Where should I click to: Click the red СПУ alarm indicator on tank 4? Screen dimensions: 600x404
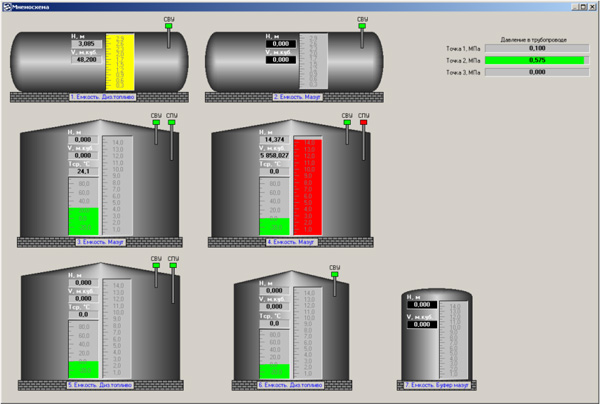(363, 123)
